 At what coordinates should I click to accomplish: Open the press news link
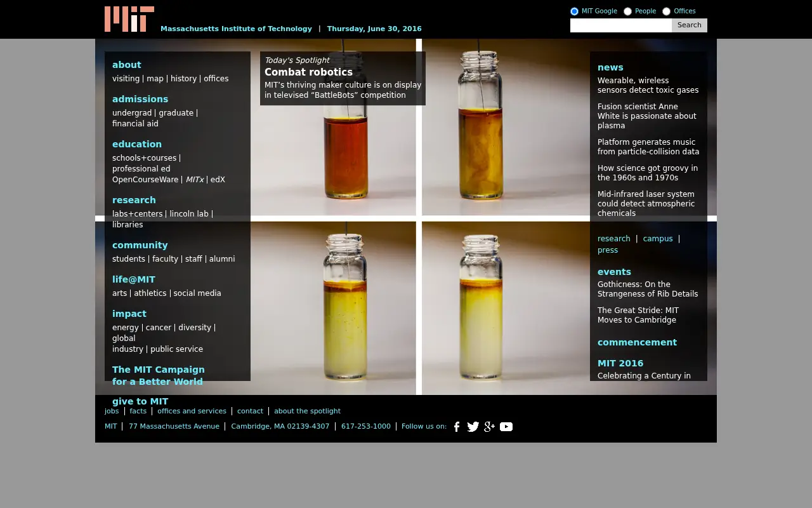tap(608, 250)
